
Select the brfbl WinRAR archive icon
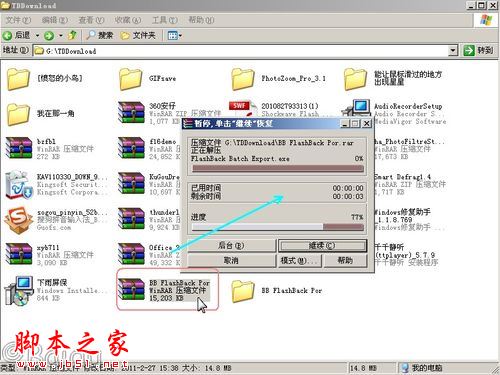[x=19, y=148]
